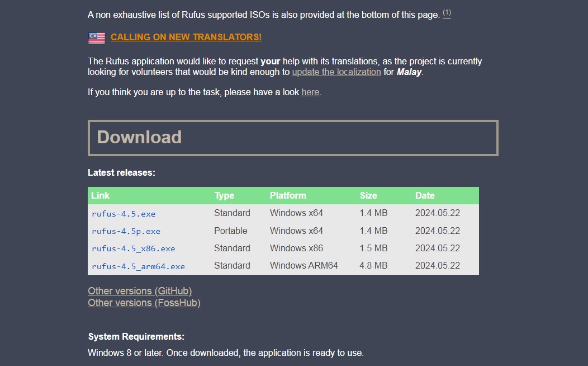Click the Date column header
Viewport: 588px width, 366px height.
point(425,195)
